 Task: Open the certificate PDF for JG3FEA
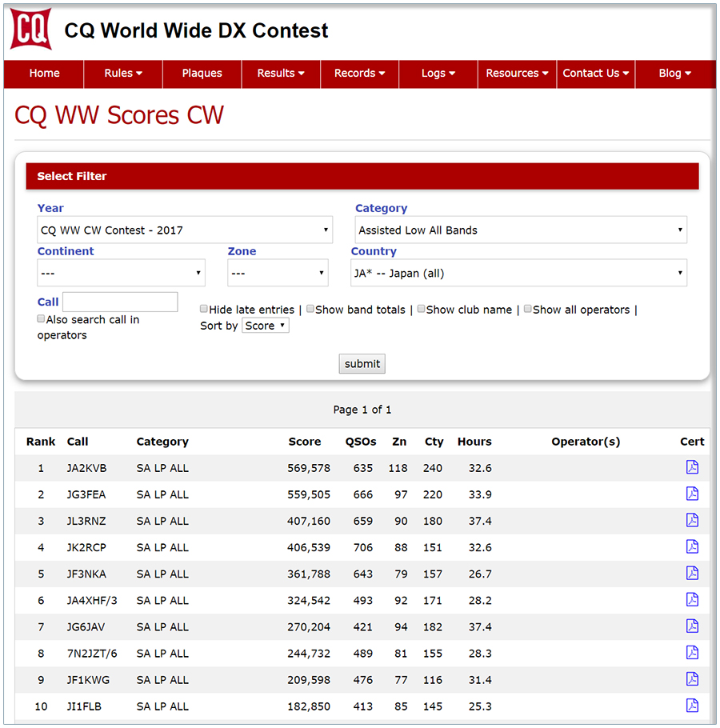(x=692, y=494)
